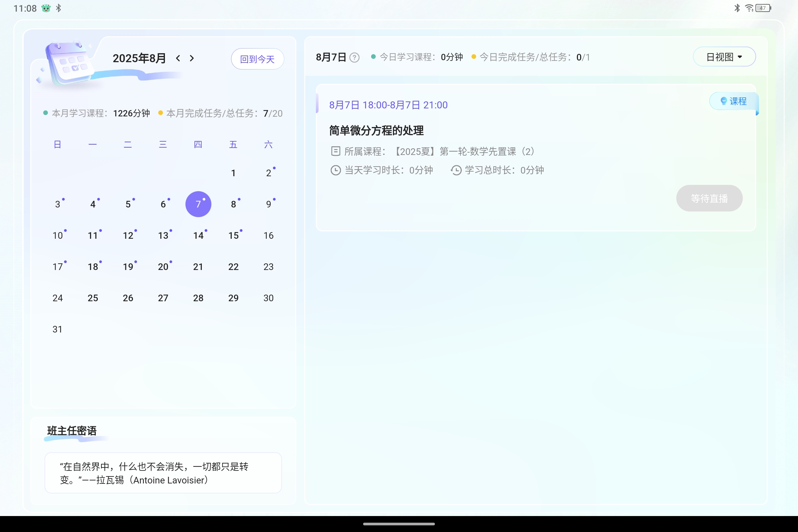Select August 20 on the calendar
The image size is (798, 532).
163,267
